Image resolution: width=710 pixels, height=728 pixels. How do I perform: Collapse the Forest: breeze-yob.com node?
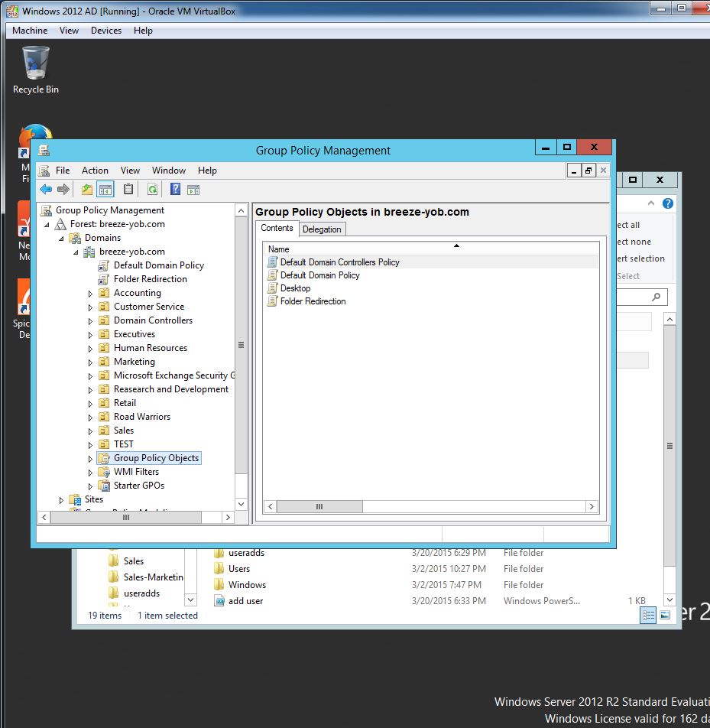tap(47, 225)
